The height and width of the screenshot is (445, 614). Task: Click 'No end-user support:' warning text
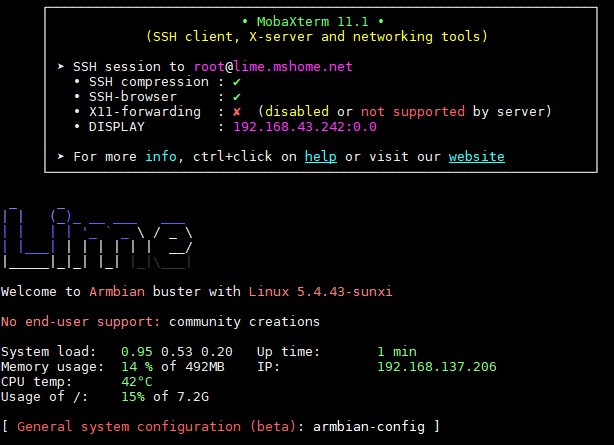pyautogui.click(x=81, y=322)
